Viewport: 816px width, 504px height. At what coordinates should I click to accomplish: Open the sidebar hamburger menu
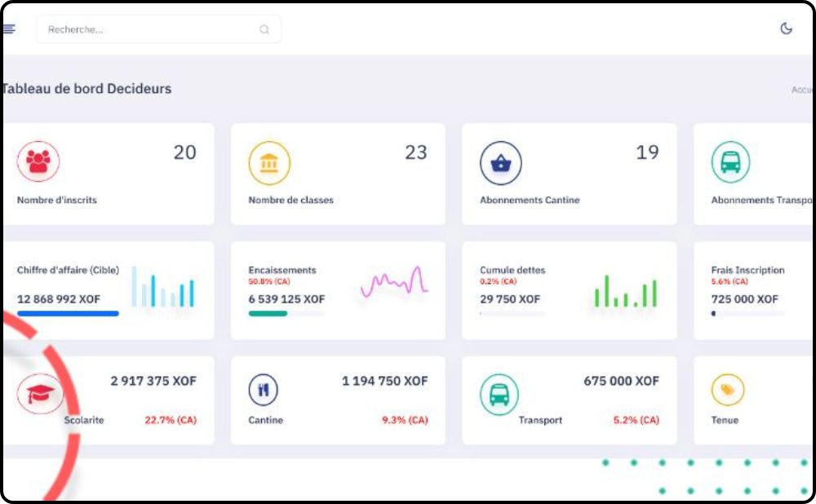[x=8, y=28]
